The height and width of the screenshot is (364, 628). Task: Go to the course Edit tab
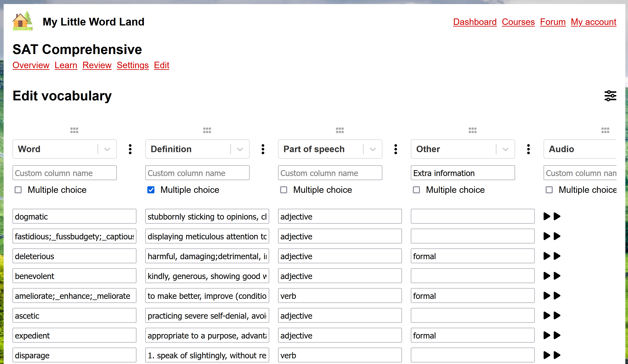pos(162,65)
